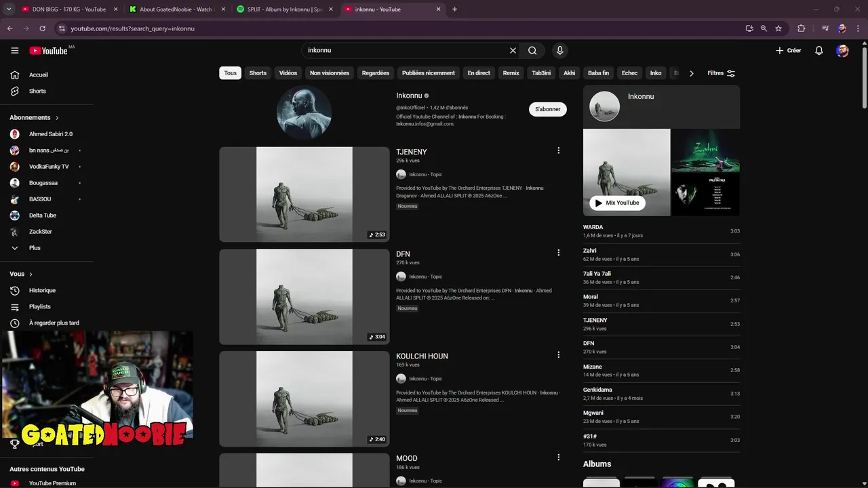Screen dimensions: 868x488
Task: Expand the Vous section chevron
Action: pyautogui.click(x=31, y=274)
